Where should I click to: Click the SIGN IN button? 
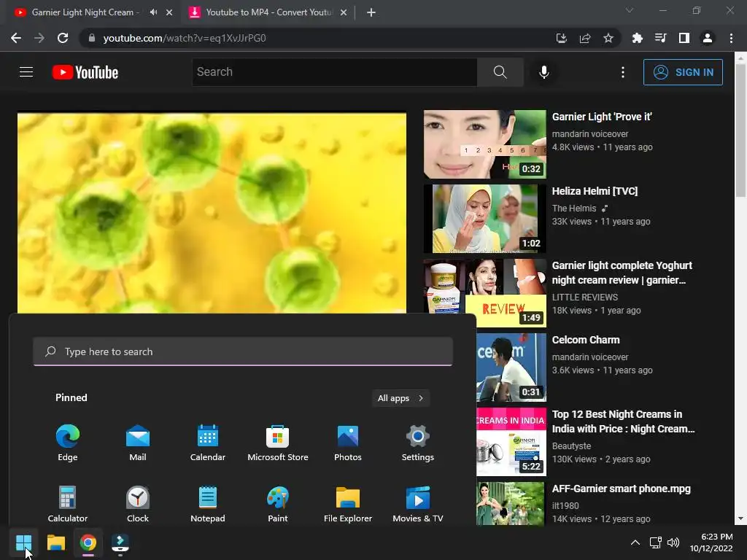683,72
